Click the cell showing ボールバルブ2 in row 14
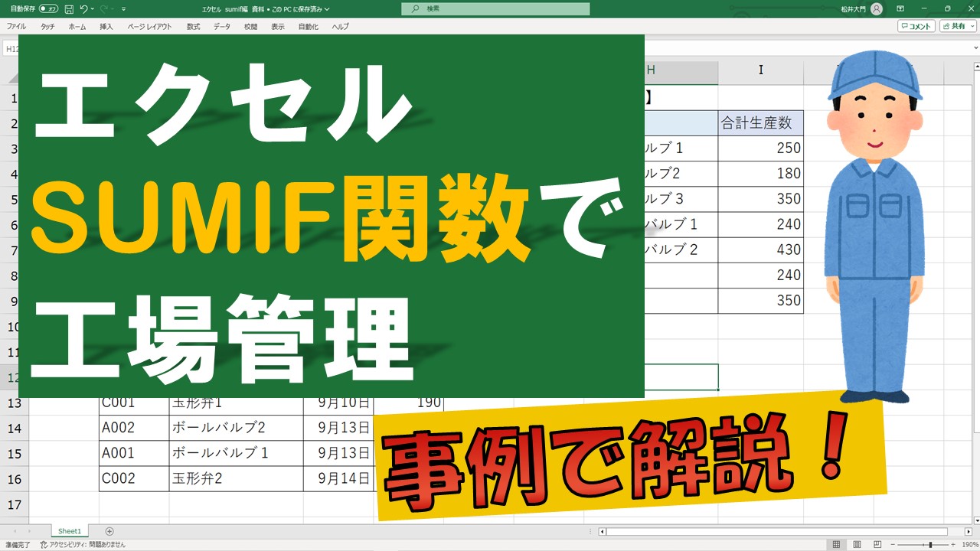Viewport: 980px width, 551px height. point(236,429)
